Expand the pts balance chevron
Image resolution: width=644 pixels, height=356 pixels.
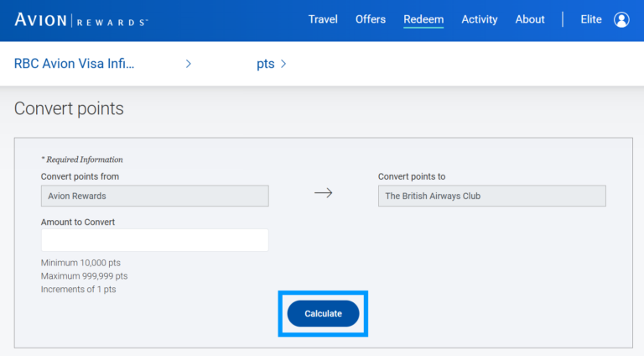pos(283,64)
